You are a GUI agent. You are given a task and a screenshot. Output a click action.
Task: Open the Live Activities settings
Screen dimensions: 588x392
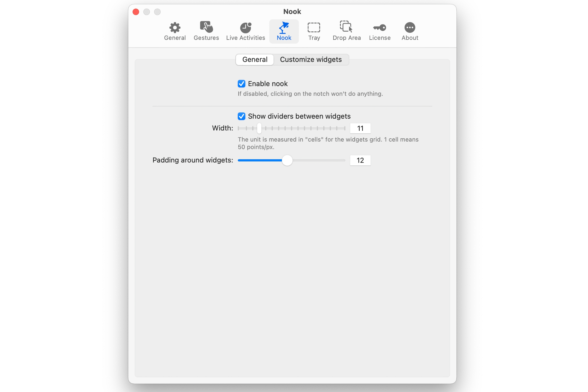245,31
